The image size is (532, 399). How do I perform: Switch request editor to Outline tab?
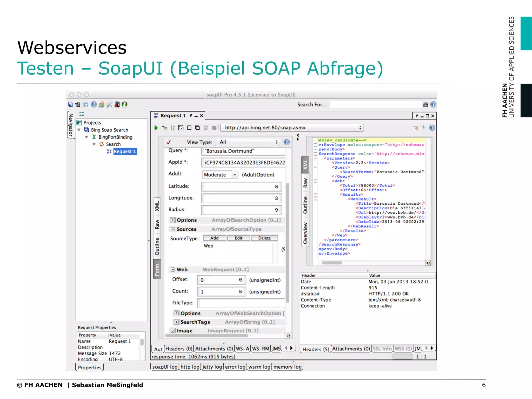tap(157, 247)
